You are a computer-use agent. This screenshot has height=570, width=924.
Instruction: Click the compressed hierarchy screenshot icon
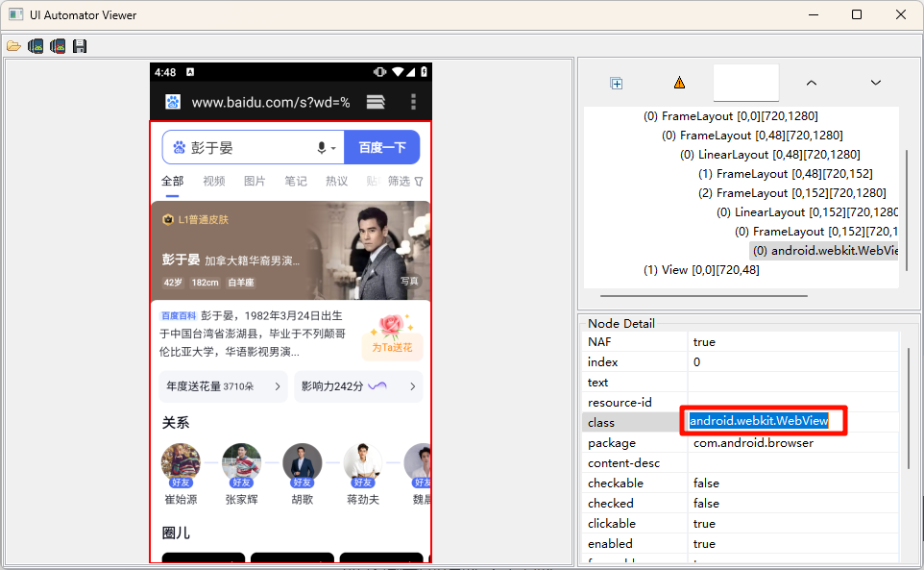coord(58,46)
